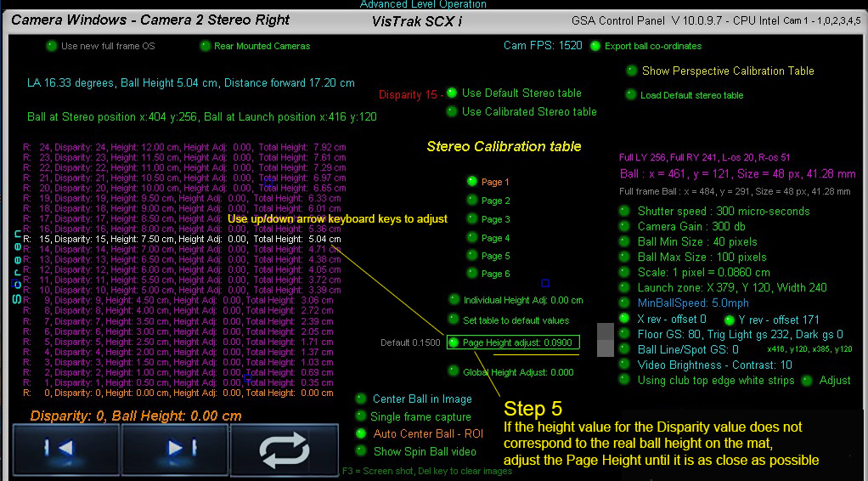868x481 pixels.
Task: Click Default 0.1500 label
Action: 410,343
